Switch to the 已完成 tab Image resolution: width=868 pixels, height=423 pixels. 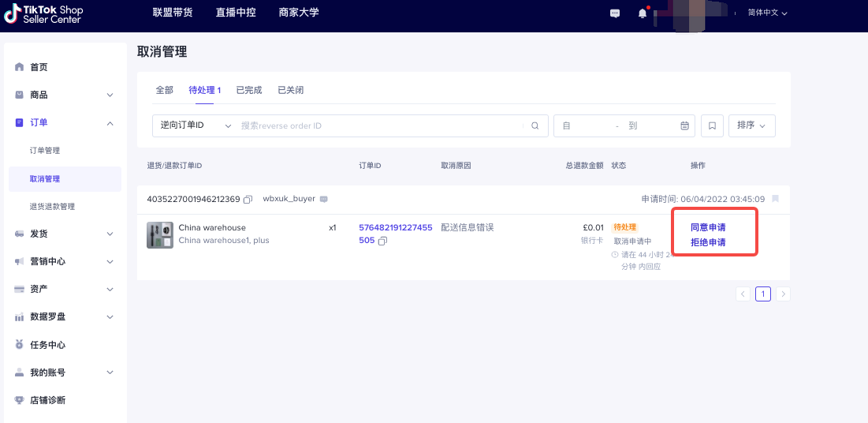pos(249,90)
